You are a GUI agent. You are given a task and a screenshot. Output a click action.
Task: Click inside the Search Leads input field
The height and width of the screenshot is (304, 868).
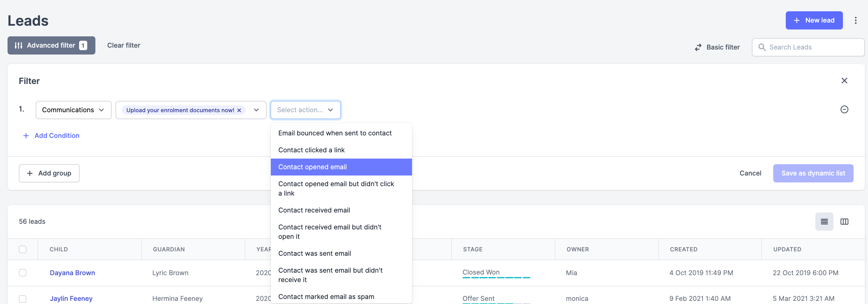tap(809, 47)
